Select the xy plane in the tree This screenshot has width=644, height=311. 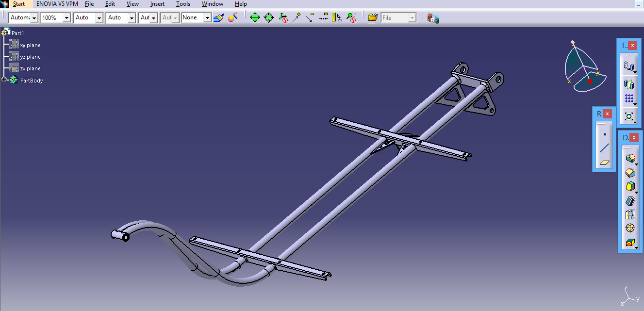pos(31,45)
